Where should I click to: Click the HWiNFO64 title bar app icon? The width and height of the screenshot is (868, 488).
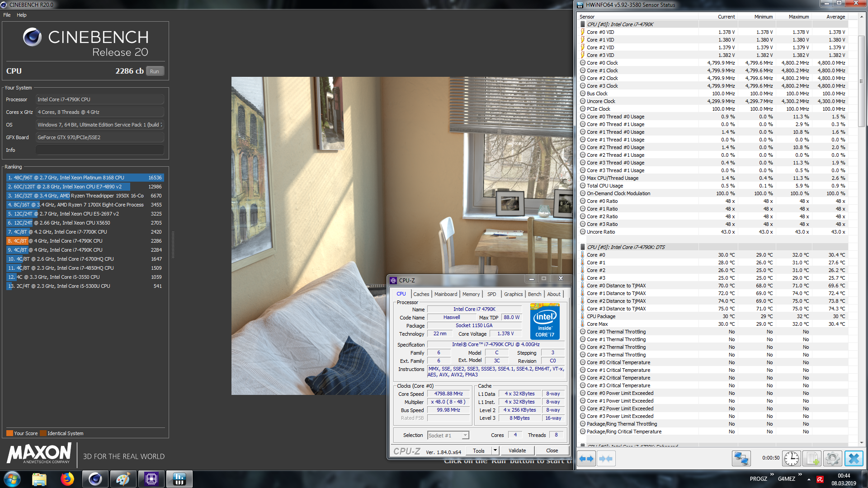(x=580, y=5)
